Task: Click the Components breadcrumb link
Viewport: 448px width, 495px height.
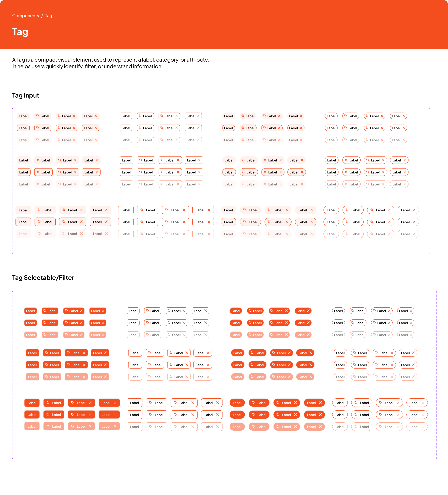Action: [x=25, y=16]
